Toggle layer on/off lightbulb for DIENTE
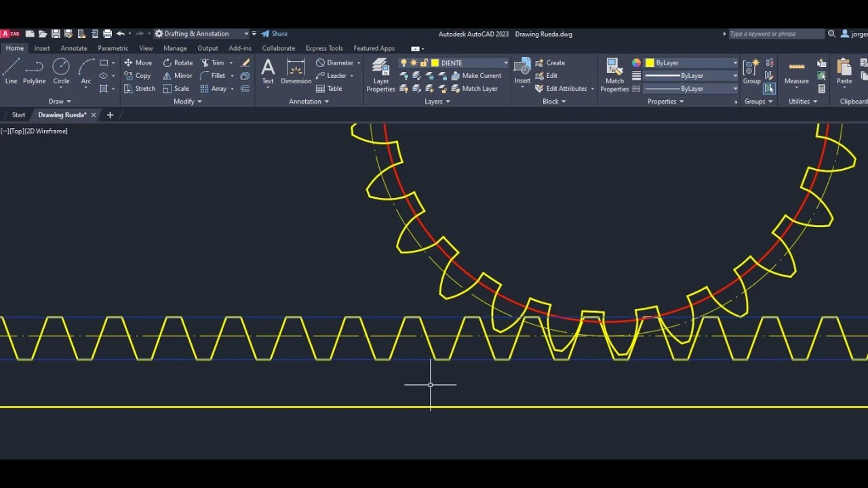 coord(403,62)
